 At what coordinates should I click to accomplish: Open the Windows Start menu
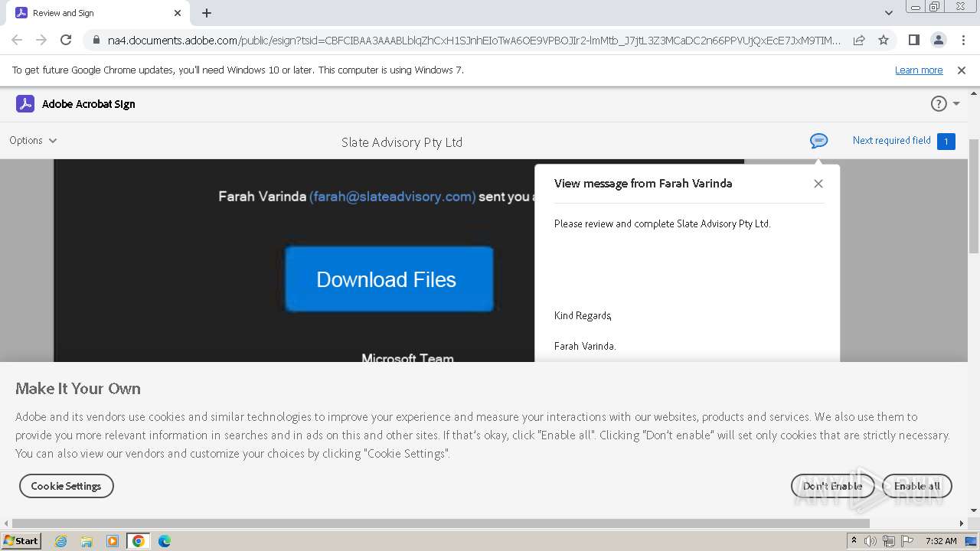[x=21, y=541]
